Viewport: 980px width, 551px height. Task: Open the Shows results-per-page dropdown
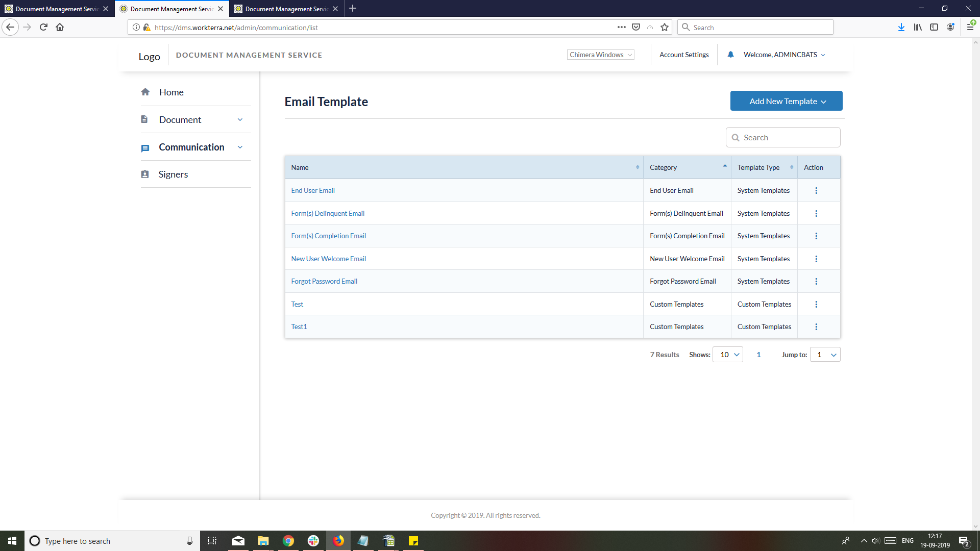(727, 354)
